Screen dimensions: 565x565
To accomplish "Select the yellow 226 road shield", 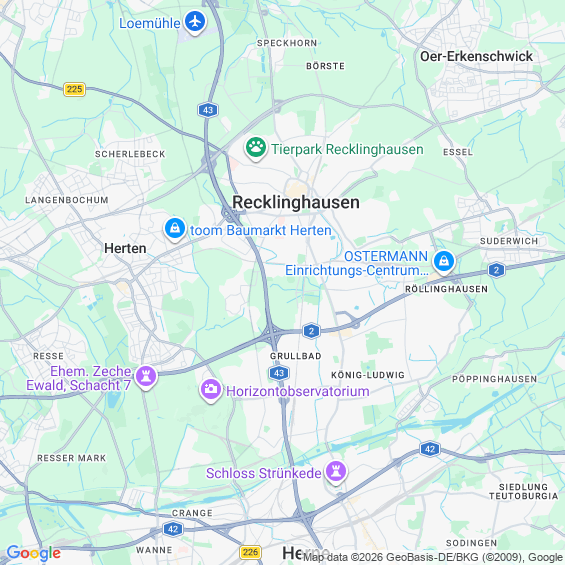I will point(250,552).
